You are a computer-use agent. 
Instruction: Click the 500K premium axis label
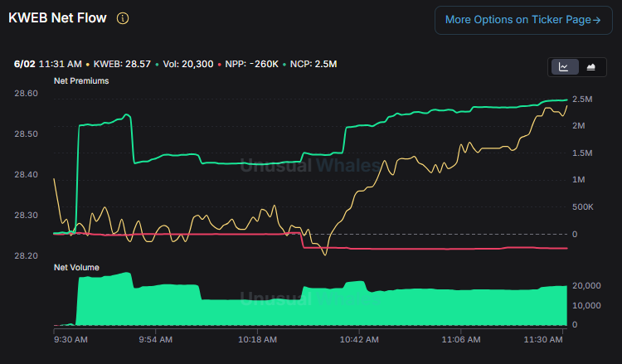pos(583,207)
